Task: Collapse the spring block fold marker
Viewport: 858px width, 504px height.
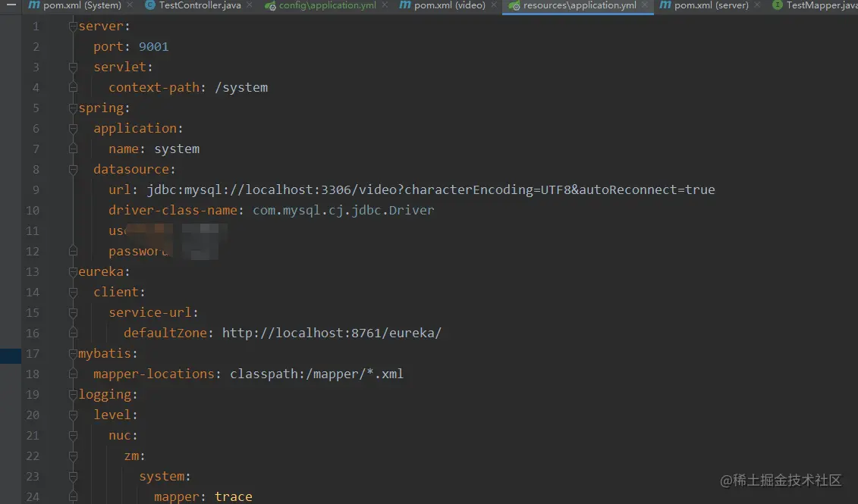Action: (x=73, y=108)
